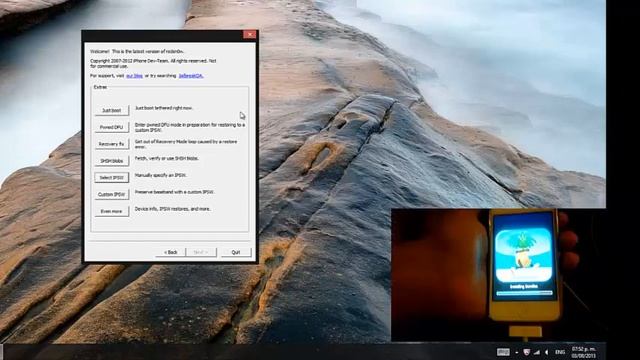The image size is (640, 360).
Task: Click the Recovery fix description text
Action: [x=186, y=144]
